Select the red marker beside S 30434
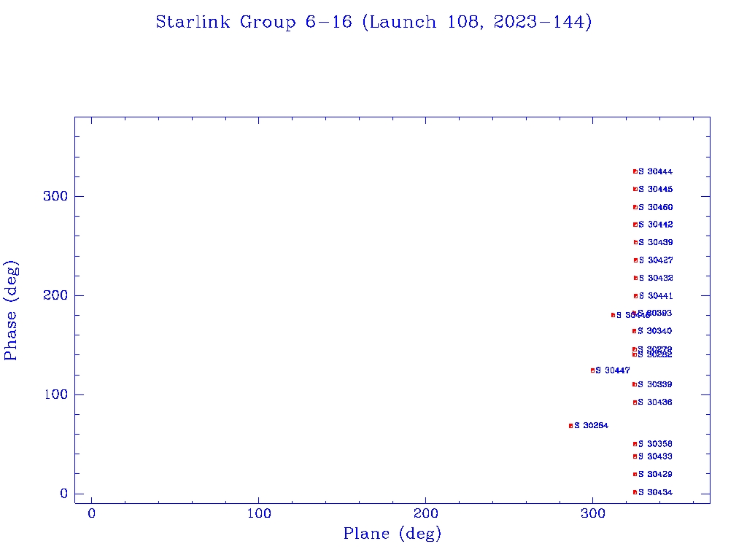747x560 pixels. click(635, 492)
